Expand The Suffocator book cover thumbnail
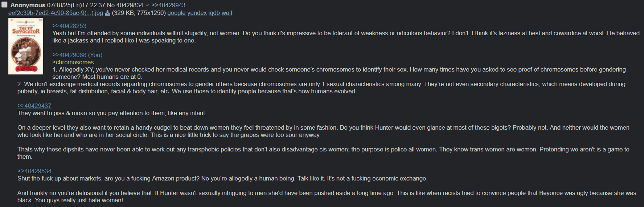The height and width of the screenshot is (207, 644). pos(26,46)
